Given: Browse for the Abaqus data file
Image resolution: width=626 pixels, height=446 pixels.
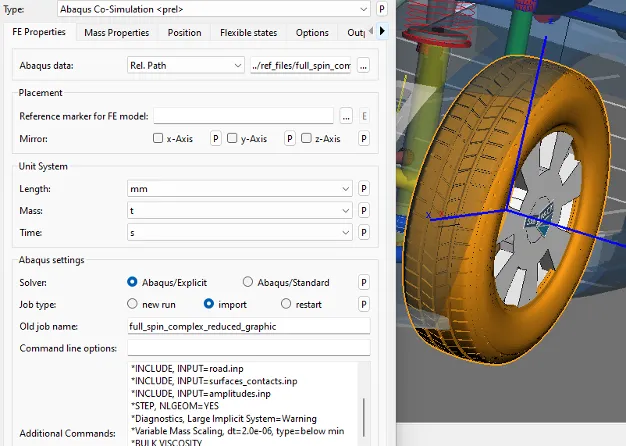Looking at the screenshot, I should tap(364, 66).
